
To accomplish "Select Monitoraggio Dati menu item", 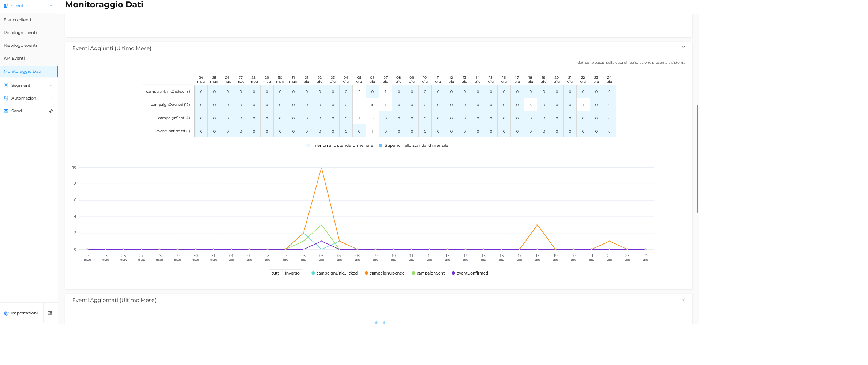I will coord(29,71).
